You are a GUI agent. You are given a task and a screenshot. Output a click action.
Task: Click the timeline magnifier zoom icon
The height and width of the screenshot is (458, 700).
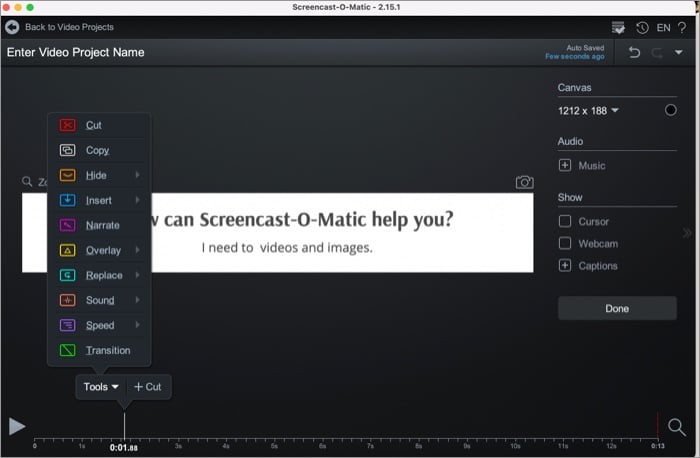click(677, 427)
